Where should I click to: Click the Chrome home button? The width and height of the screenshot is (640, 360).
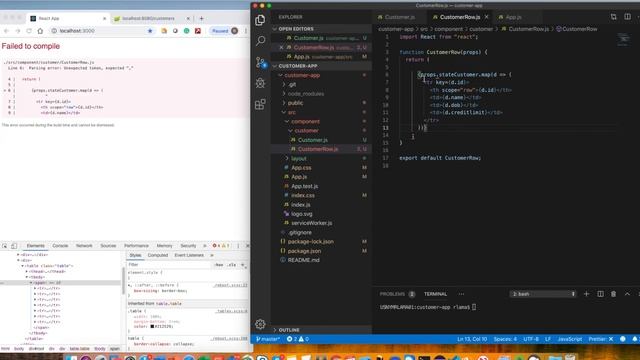tap(40, 31)
